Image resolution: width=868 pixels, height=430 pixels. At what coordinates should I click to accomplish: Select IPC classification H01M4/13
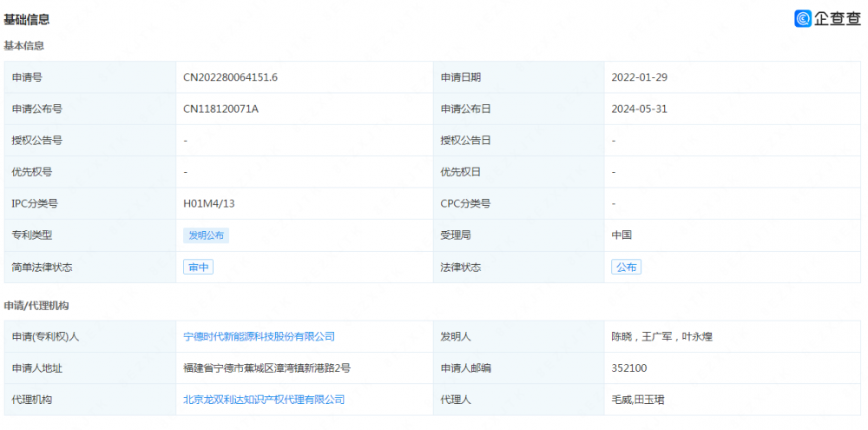tap(209, 204)
